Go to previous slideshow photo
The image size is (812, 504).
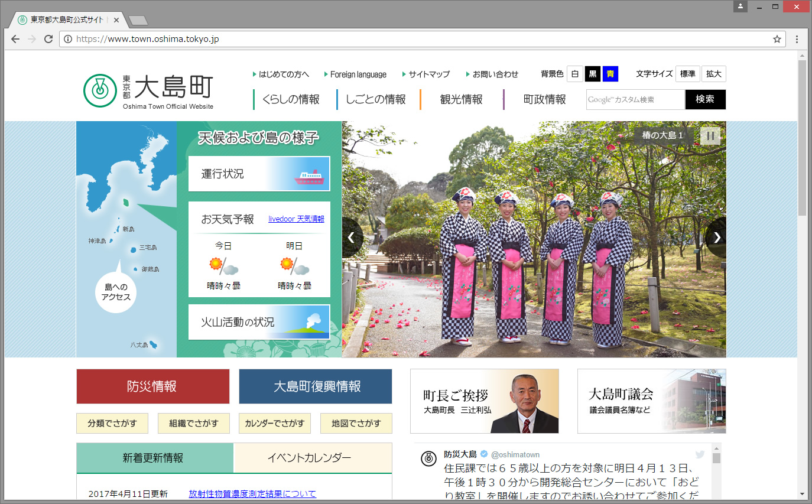click(352, 238)
